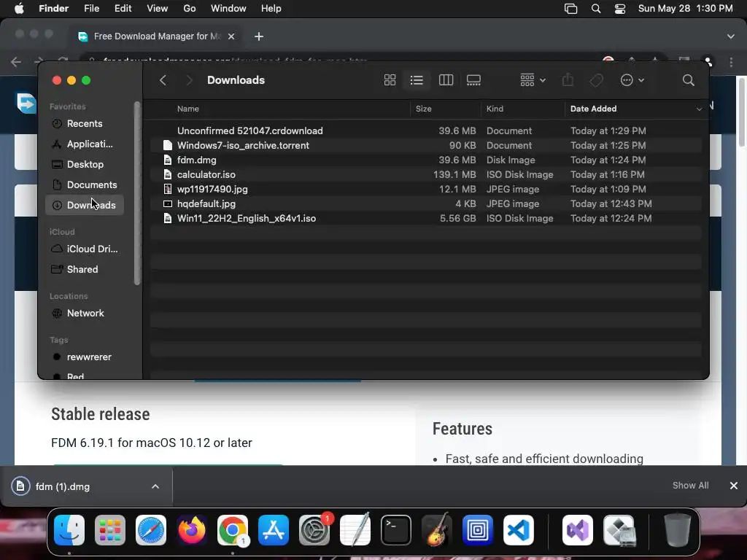747x560 pixels.
Task: Open Launchpad from the Dock
Action: point(110,530)
